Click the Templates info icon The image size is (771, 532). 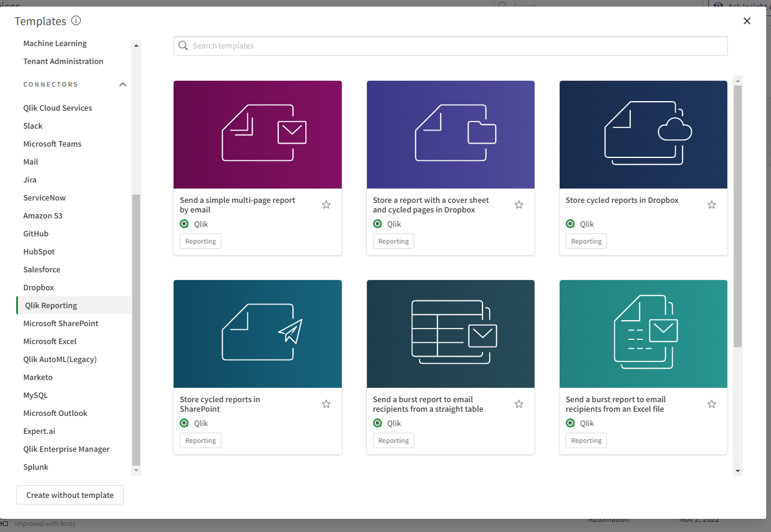pos(76,21)
